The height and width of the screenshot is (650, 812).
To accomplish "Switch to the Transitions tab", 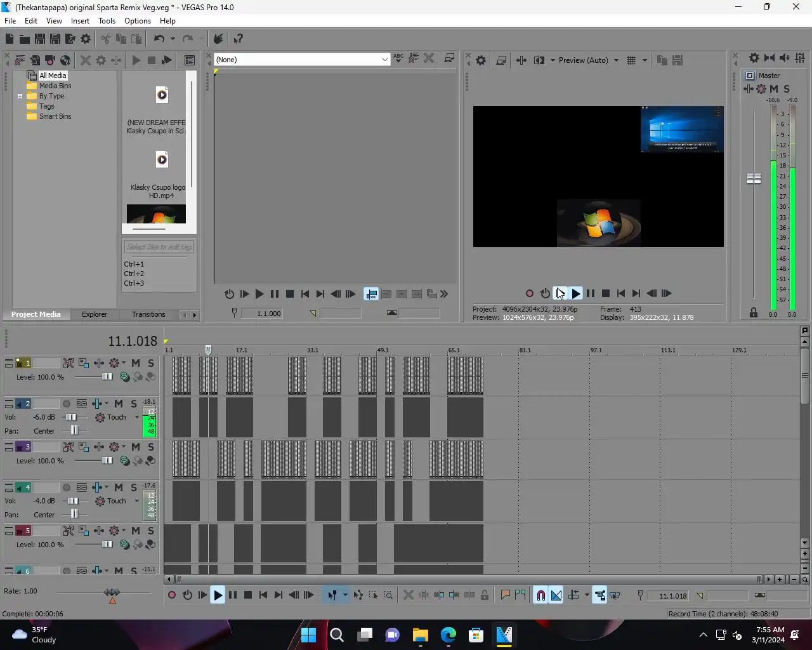I will (x=148, y=314).
